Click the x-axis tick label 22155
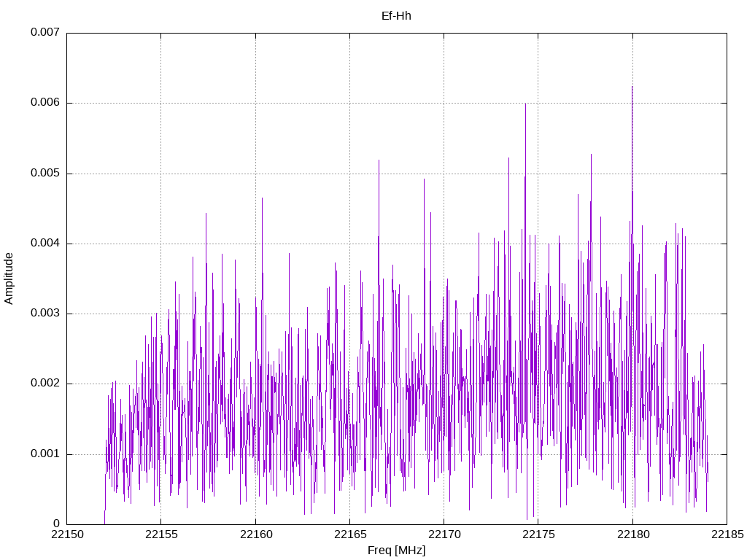The width and height of the screenshot is (747, 560). coord(161,534)
